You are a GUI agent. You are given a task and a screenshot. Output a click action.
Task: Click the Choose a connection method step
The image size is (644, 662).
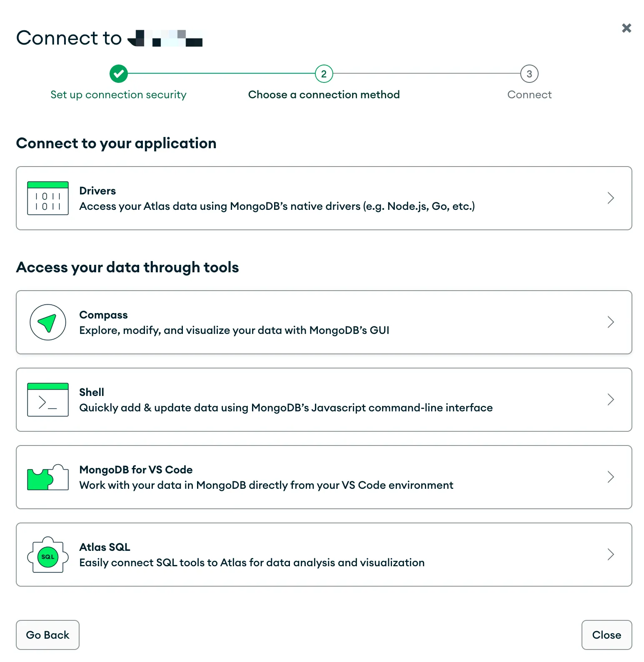(324, 95)
